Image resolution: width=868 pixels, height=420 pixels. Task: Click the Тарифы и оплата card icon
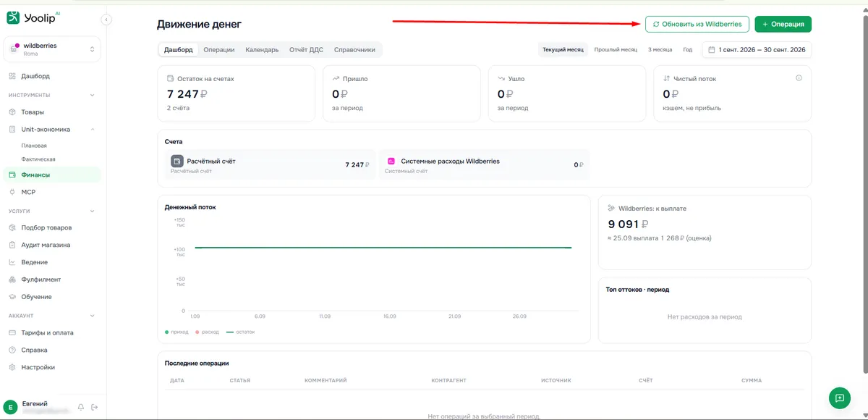tap(12, 332)
